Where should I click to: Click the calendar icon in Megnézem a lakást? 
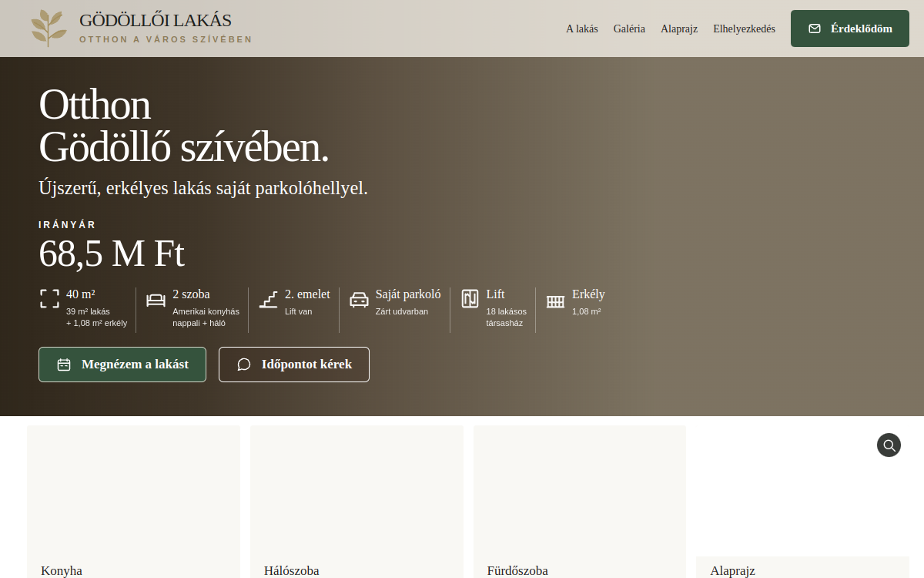(64, 365)
